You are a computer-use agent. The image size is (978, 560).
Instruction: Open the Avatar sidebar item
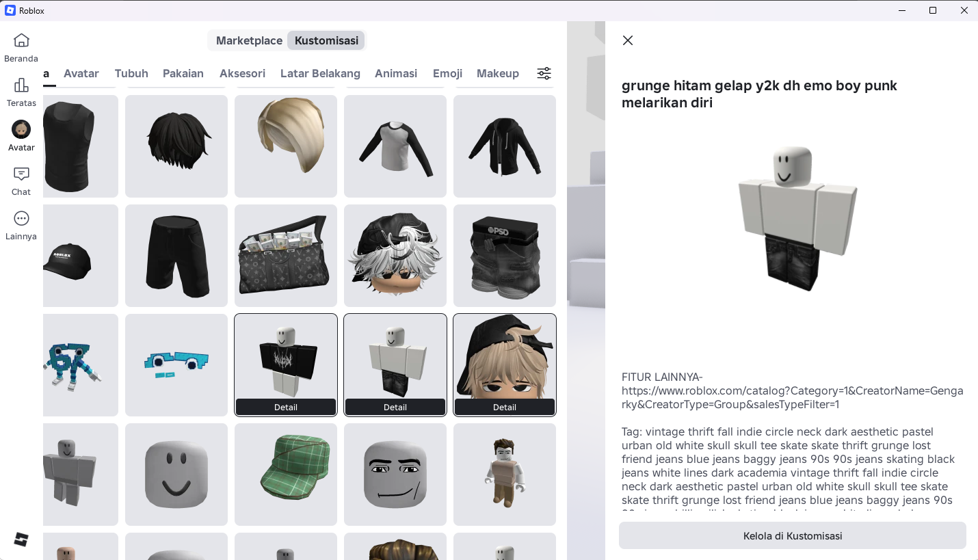pyautogui.click(x=21, y=137)
